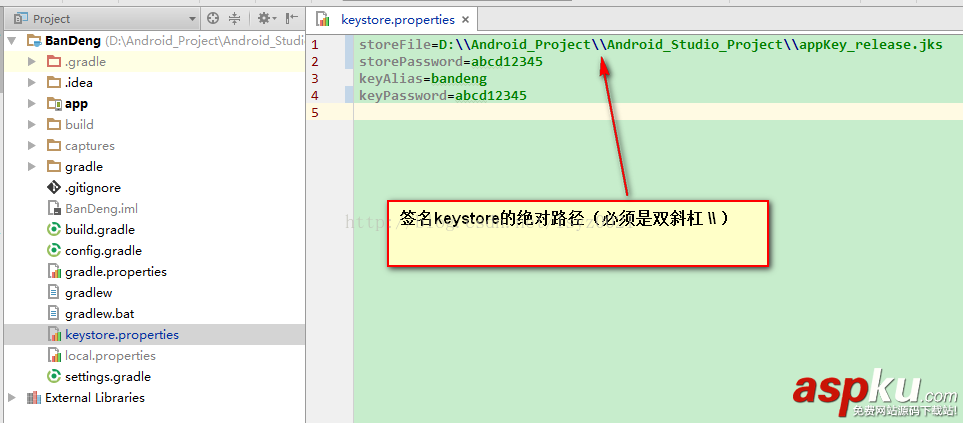Select the .gradle folder icon
The image size is (963, 423).
[x=54, y=61]
